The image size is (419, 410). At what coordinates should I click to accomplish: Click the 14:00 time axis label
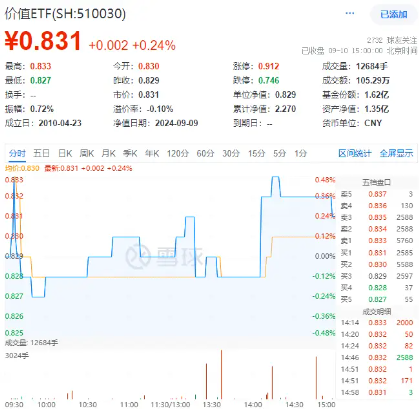tap(253, 405)
